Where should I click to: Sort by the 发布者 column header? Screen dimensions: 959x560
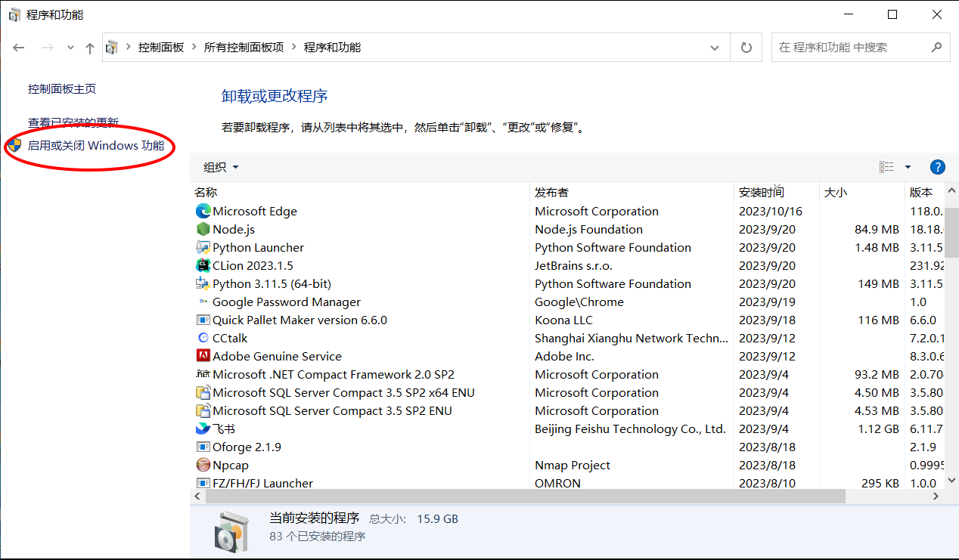click(632, 193)
